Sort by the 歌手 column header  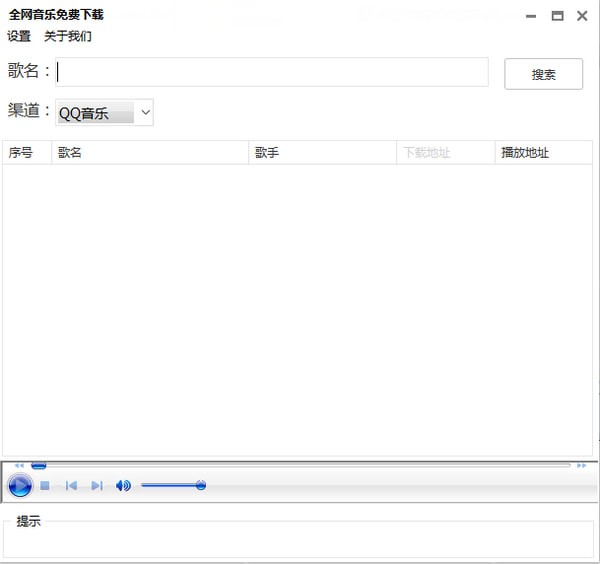point(322,153)
